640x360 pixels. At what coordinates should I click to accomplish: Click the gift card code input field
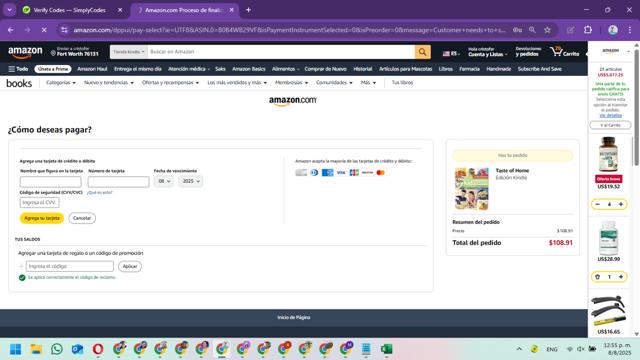70,266
